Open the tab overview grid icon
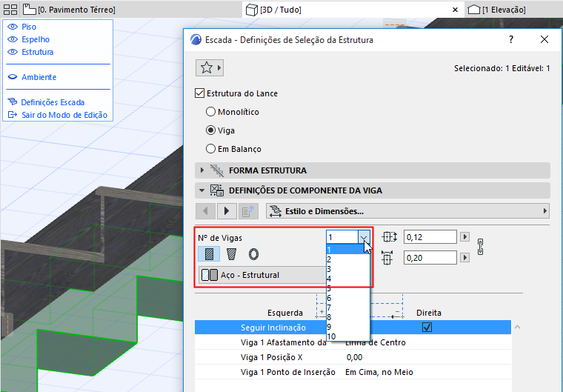This screenshot has height=392, width=563. [x=10, y=10]
